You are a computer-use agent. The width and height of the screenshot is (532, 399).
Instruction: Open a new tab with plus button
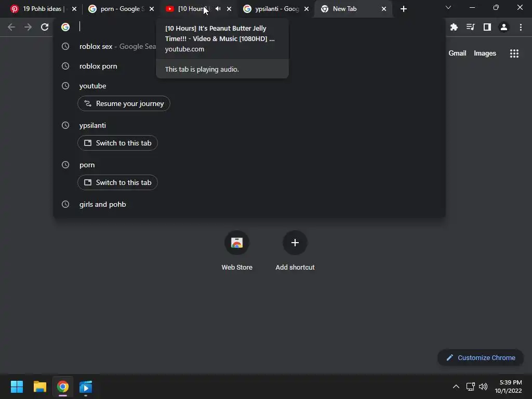(403, 9)
